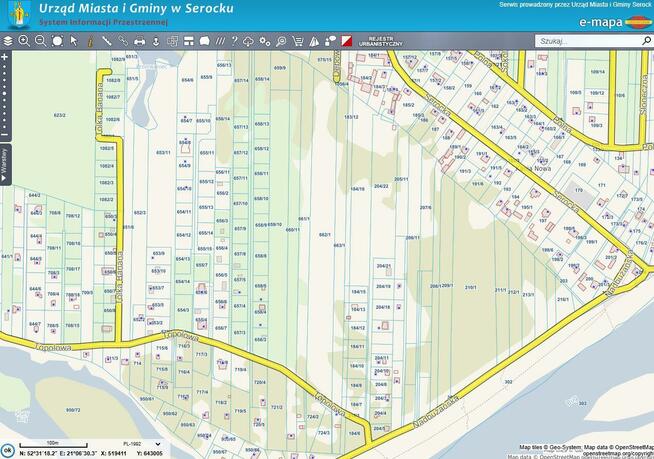Activate the arrow pointer selection tool
This screenshot has width=654, height=459.
[74, 41]
